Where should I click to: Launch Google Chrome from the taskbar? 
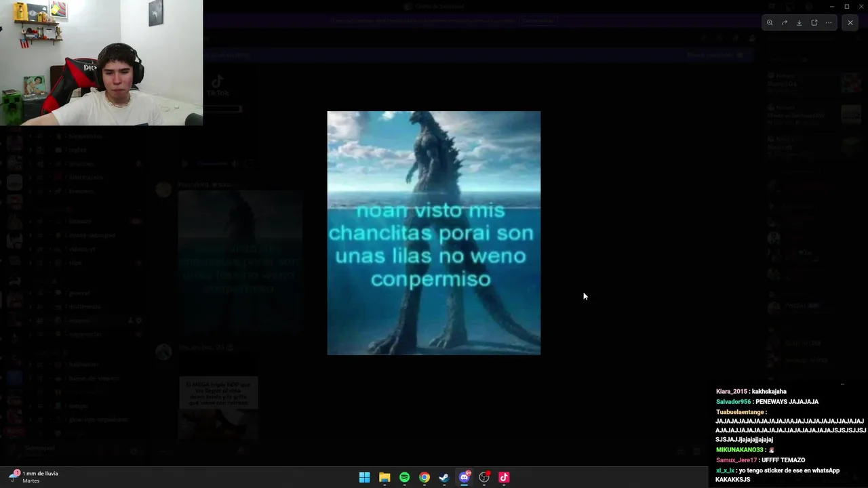click(424, 477)
